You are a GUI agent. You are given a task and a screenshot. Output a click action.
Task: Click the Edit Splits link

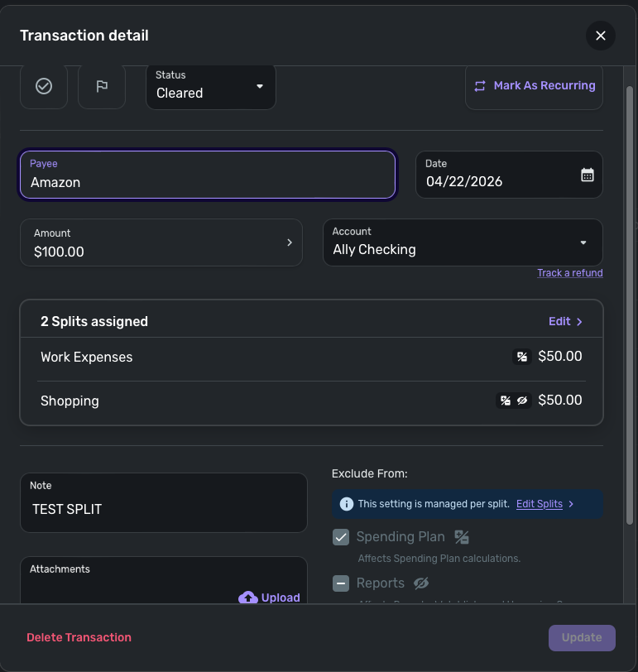540,504
